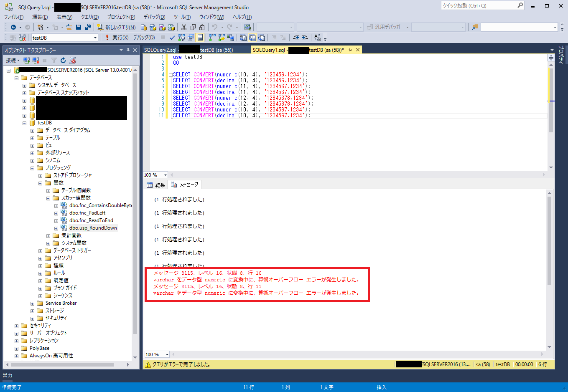The width and height of the screenshot is (568, 392).
Task: Expand Stored Procedures (ストアド プロシージャ) node
Action: [x=40, y=176]
